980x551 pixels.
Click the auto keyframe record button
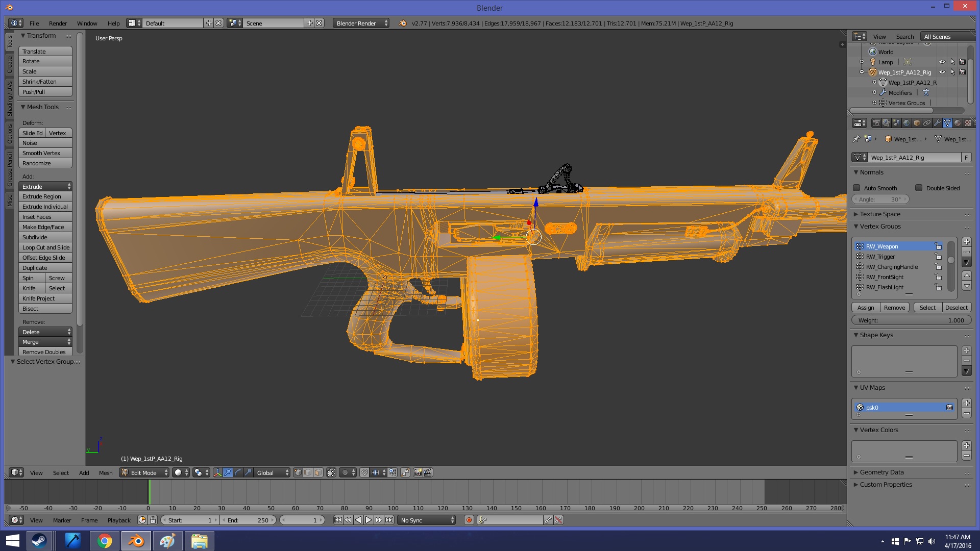click(x=469, y=520)
